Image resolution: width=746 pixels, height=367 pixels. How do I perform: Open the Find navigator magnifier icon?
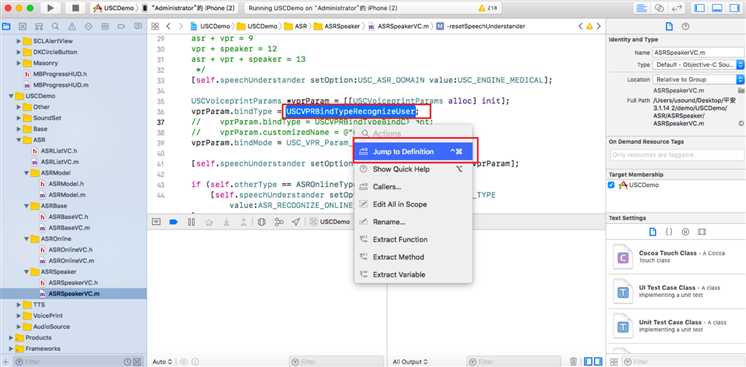[x=56, y=26]
